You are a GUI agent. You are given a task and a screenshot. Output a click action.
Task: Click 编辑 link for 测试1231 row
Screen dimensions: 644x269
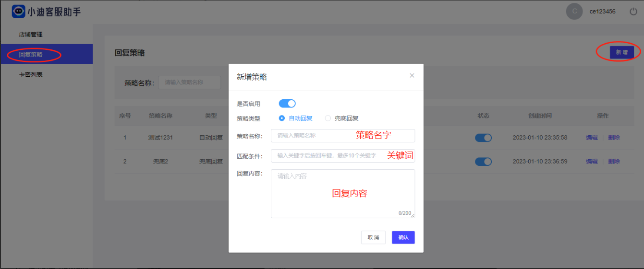592,138
